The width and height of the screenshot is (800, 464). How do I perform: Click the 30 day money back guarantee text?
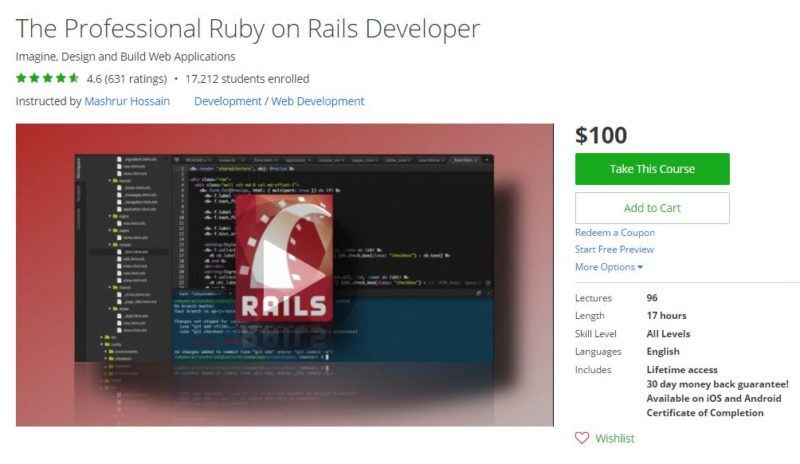pos(717,384)
